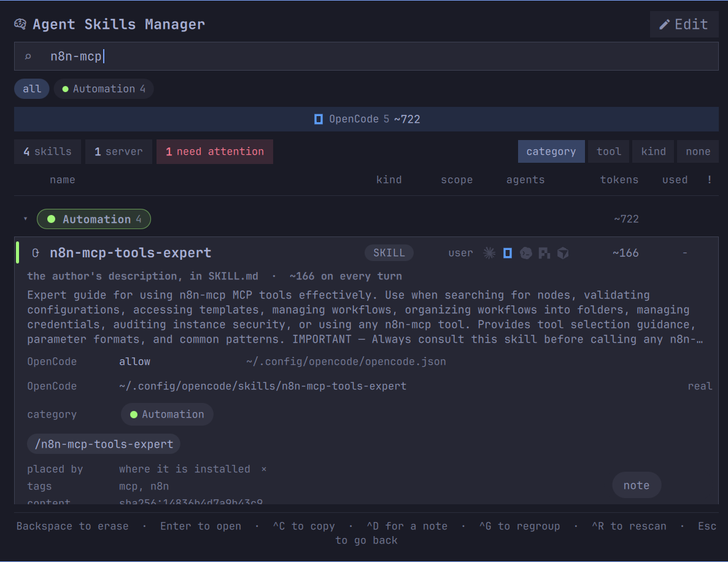Filter by '1 need attention'

pyautogui.click(x=214, y=152)
